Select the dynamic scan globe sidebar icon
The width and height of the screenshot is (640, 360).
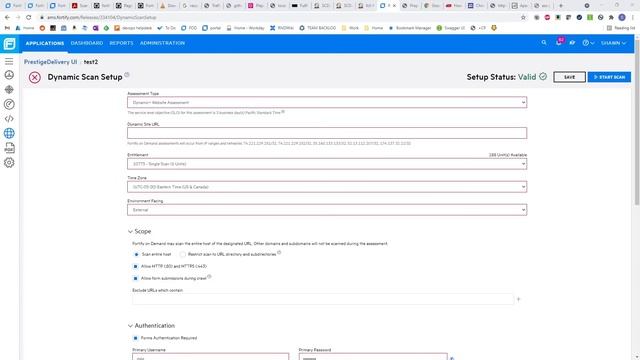9,133
